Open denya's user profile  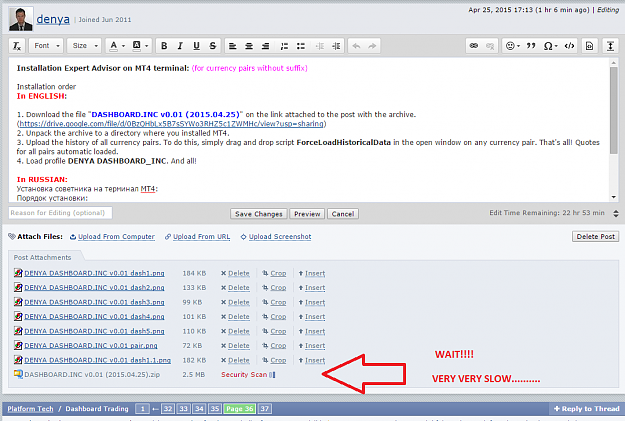pyautogui.click(x=53, y=19)
